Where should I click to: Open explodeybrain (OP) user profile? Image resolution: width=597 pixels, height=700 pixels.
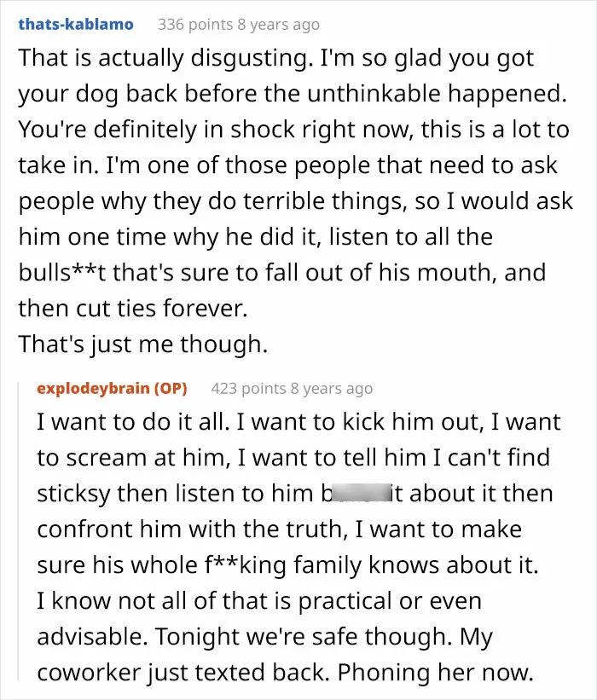pyautogui.click(x=112, y=389)
